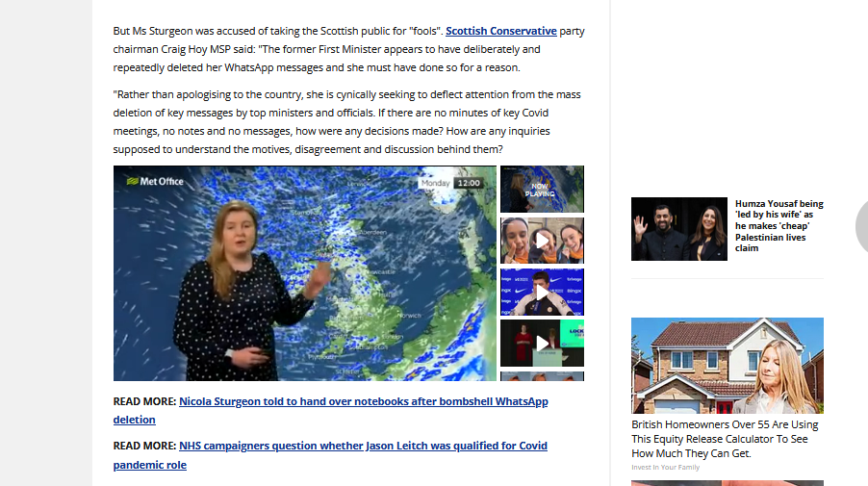Viewport: 868px width, 486px height.
Task: Click play icon on red dress podium video
Action: (542, 344)
